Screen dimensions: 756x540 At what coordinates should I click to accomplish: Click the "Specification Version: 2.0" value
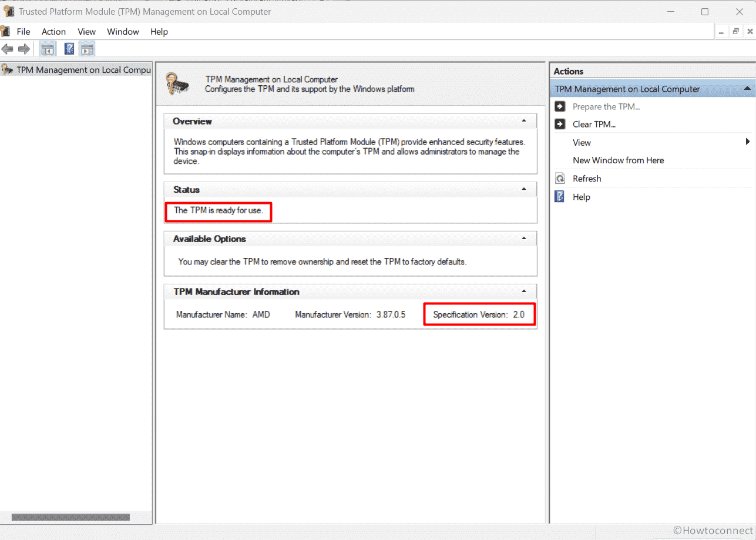pyautogui.click(x=479, y=314)
